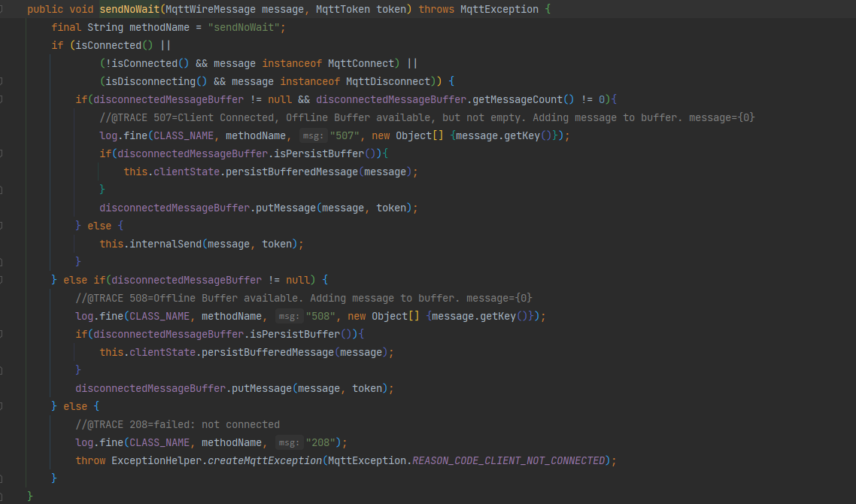The height and width of the screenshot is (504, 856).
Task: Click the isDisconnecting() call
Action: 156,81
